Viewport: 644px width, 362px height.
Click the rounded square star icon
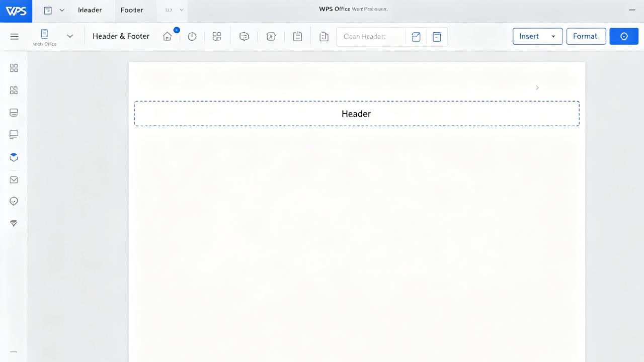271,36
